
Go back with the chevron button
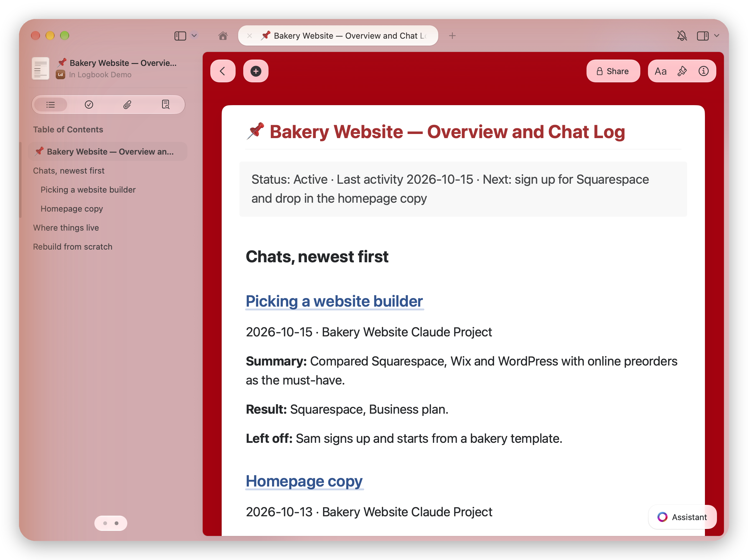point(223,71)
